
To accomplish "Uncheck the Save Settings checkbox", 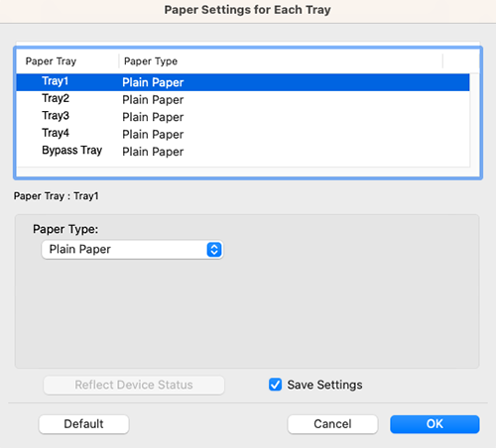I will (x=275, y=385).
